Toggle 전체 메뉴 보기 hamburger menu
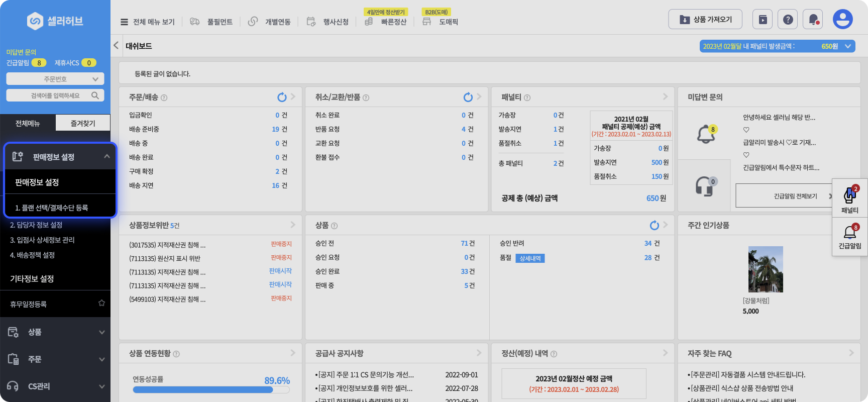Viewport: 868px width, 402px height. 124,22
